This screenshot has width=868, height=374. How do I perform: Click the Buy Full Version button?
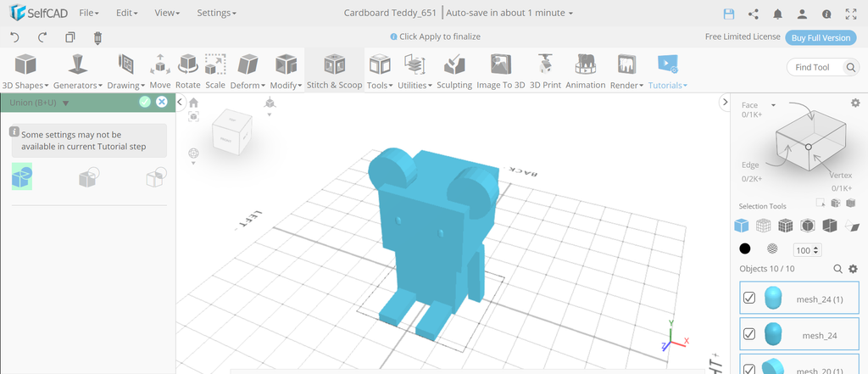pos(821,37)
